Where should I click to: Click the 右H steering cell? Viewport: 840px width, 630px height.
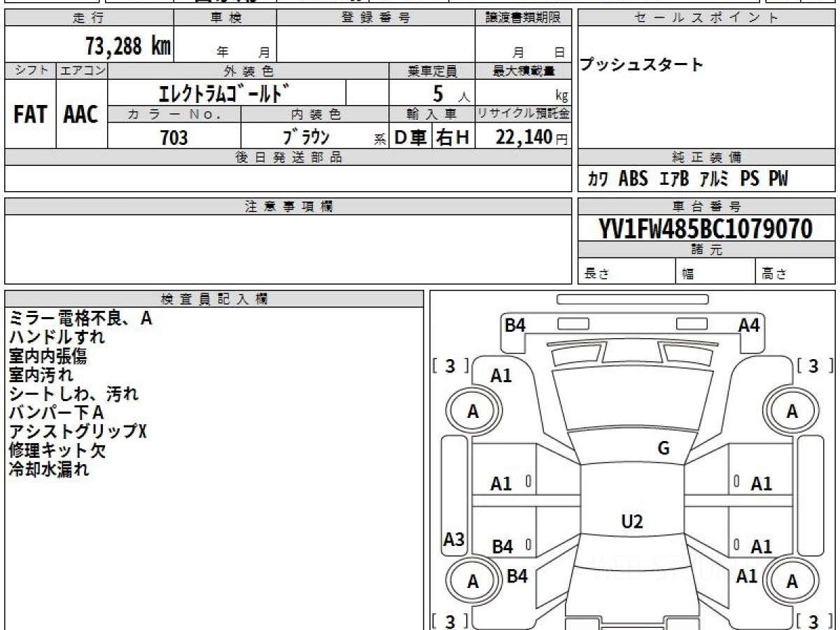[x=454, y=138]
